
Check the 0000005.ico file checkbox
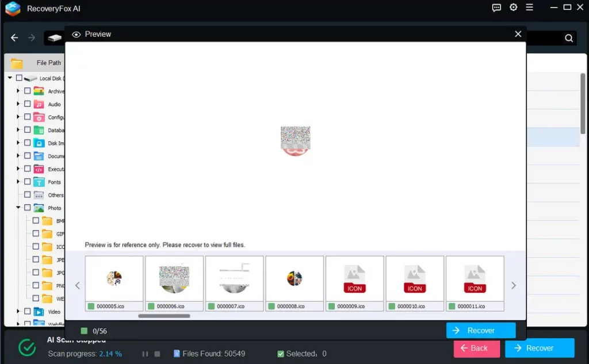pyautogui.click(x=91, y=306)
